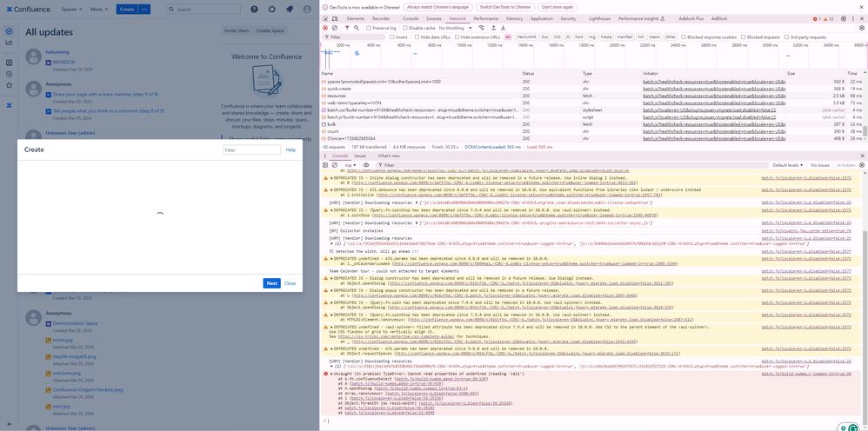Open network search magnifier icon
This screenshot has width=868, height=431.
(356, 28)
